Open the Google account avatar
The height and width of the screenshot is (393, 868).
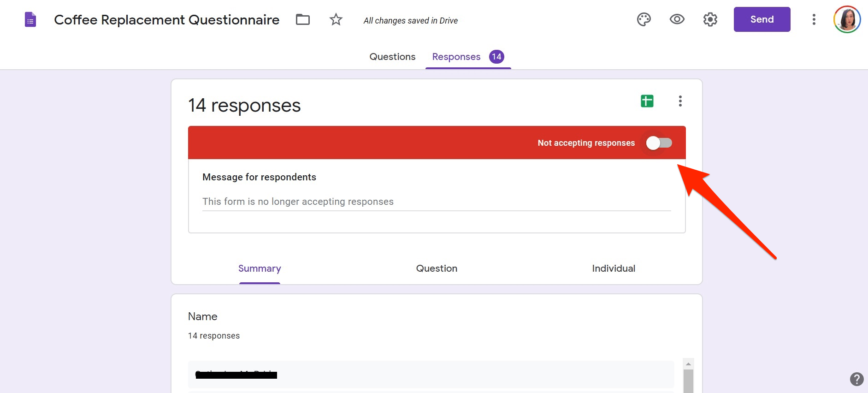tap(847, 19)
